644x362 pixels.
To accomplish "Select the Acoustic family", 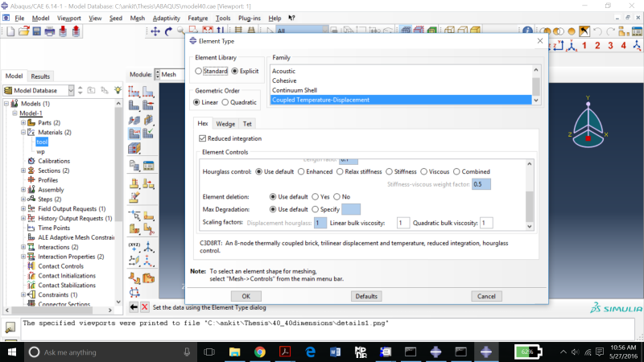I will click(401, 71).
